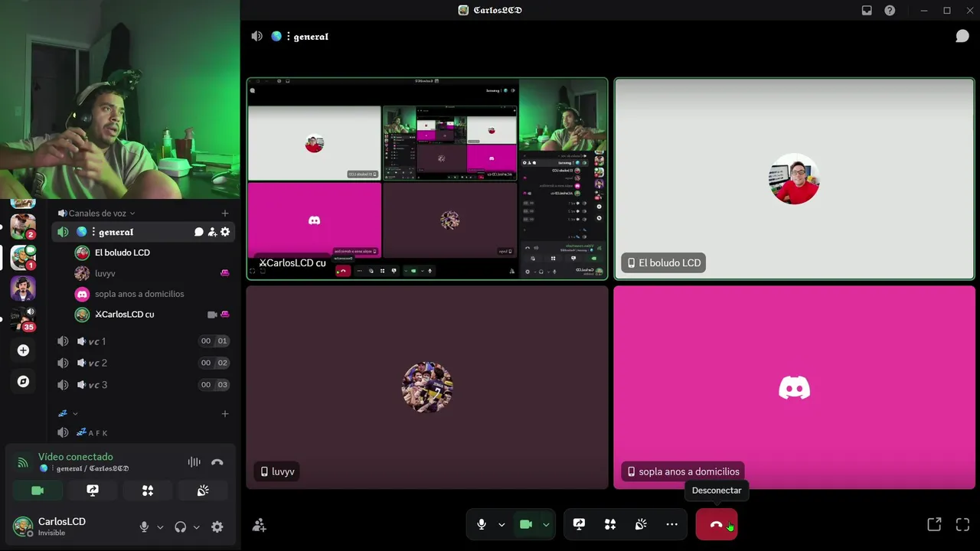980x551 pixels.
Task: Select the general voice channel
Action: [143, 232]
